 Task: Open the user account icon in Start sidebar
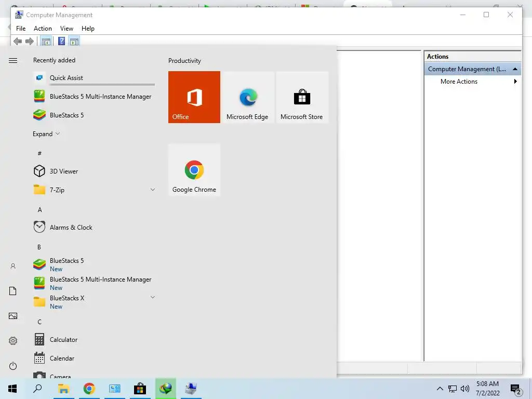point(13,266)
